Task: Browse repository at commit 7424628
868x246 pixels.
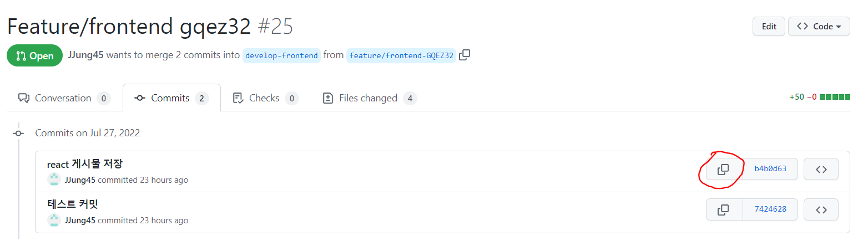Action: pyautogui.click(x=821, y=210)
